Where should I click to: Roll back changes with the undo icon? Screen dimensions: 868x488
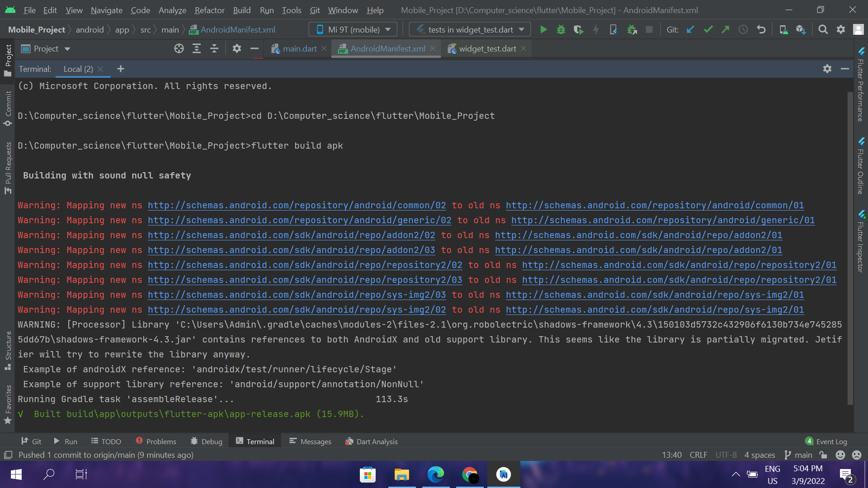coord(761,30)
